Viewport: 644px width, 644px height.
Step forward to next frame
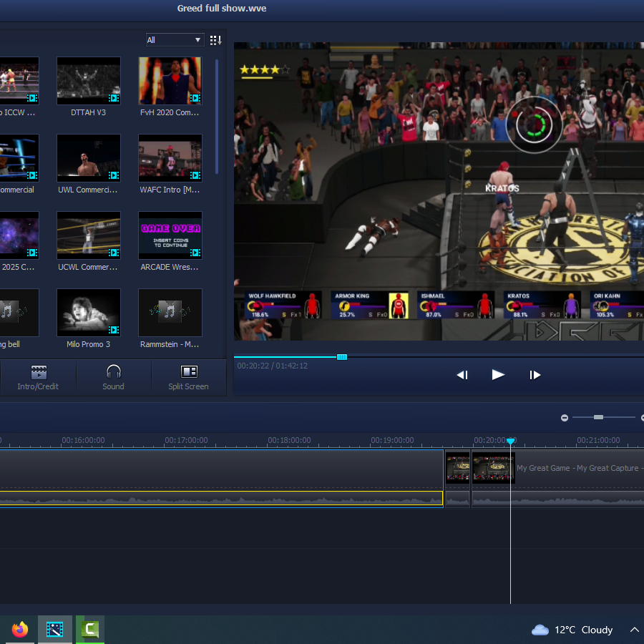point(535,375)
